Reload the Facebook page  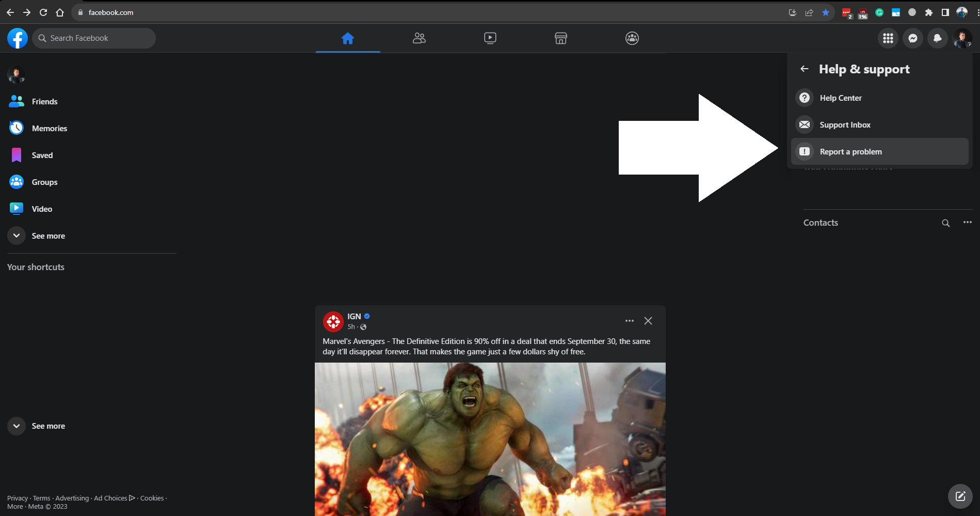[43, 12]
